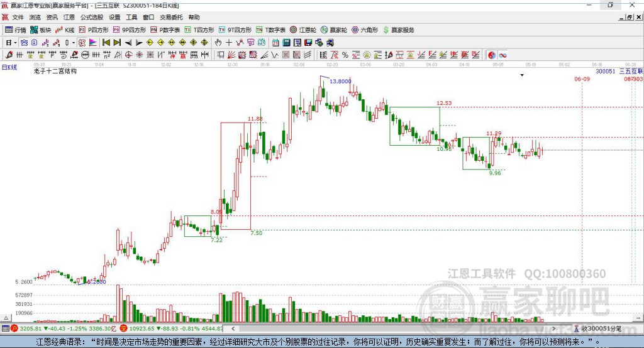Click the percent sign tool icon
Screen dimensions: 644x348
coord(345,55)
